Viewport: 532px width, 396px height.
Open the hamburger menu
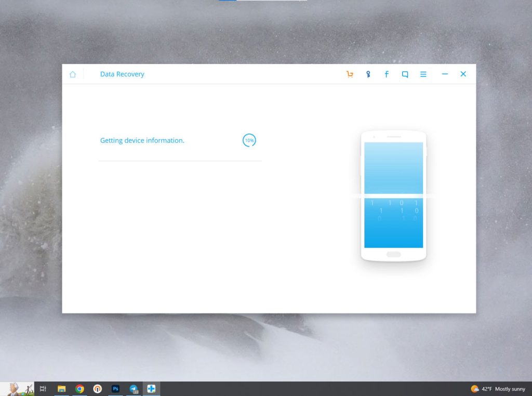point(423,74)
